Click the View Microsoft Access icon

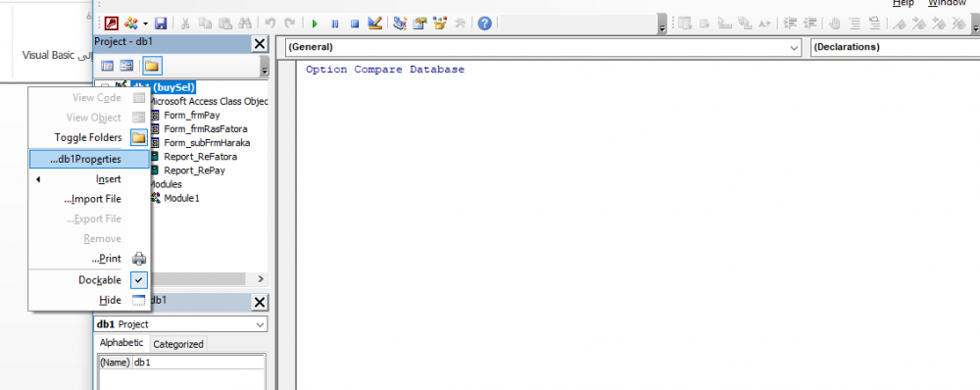pyautogui.click(x=112, y=24)
